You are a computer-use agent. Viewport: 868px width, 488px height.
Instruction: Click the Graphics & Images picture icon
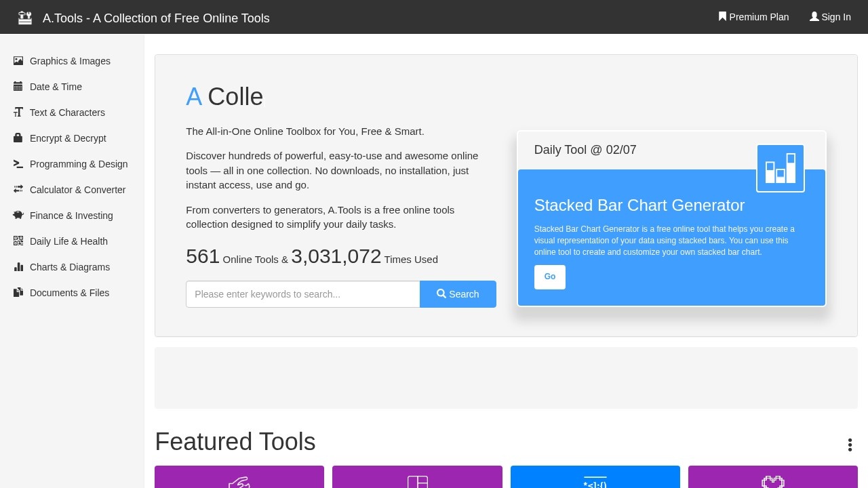(18, 61)
